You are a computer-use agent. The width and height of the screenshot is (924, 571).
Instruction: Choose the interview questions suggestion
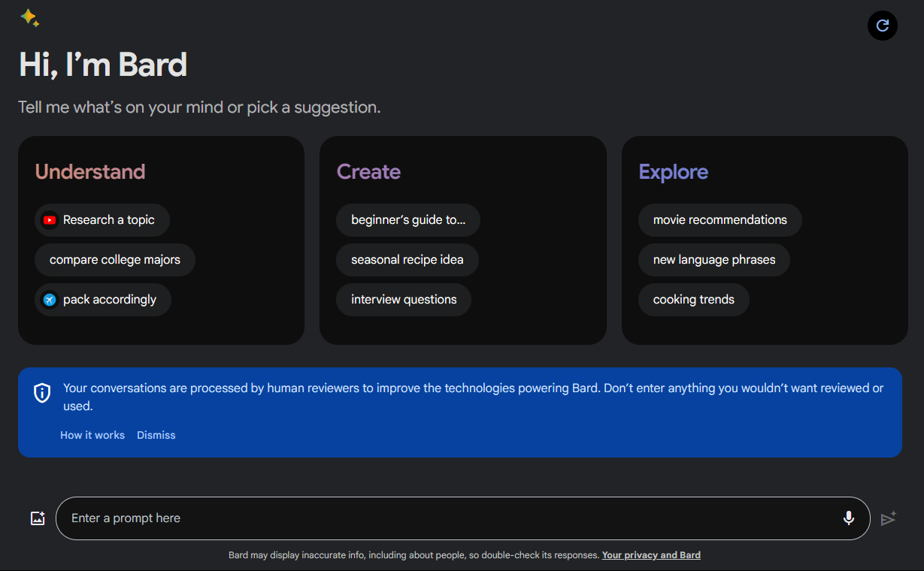(404, 299)
